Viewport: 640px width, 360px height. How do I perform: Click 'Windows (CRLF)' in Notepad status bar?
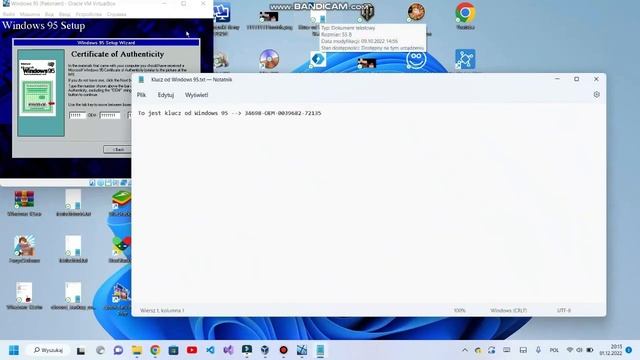pos(509,310)
